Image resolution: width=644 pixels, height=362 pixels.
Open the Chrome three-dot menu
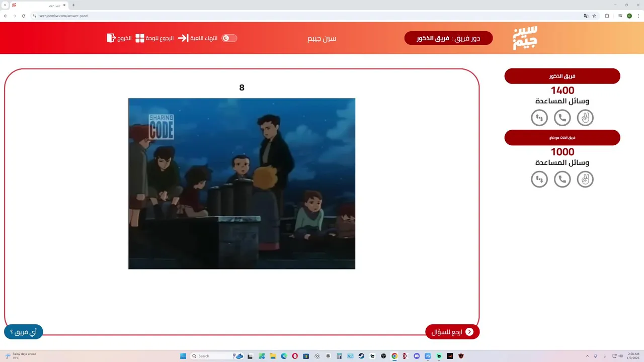(x=638, y=16)
